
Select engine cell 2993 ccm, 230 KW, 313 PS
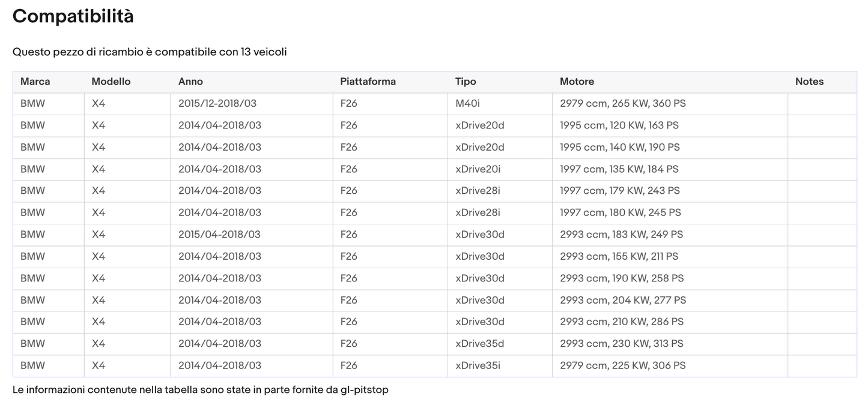click(621, 343)
